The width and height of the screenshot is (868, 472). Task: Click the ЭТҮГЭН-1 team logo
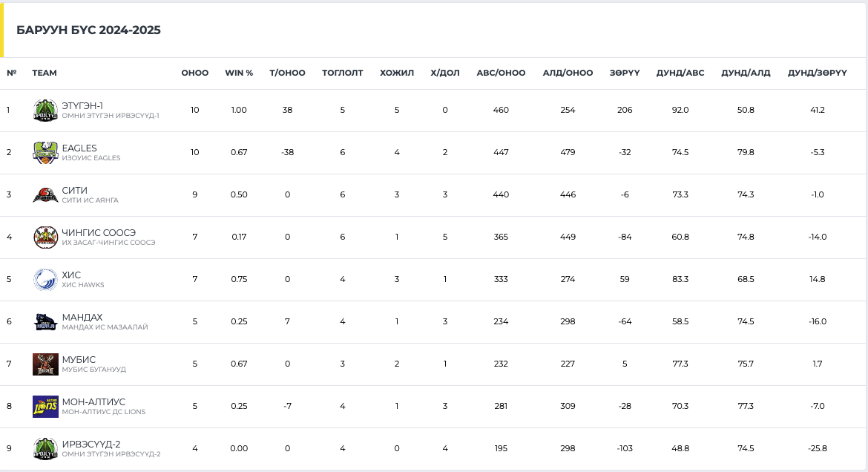(45, 111)
